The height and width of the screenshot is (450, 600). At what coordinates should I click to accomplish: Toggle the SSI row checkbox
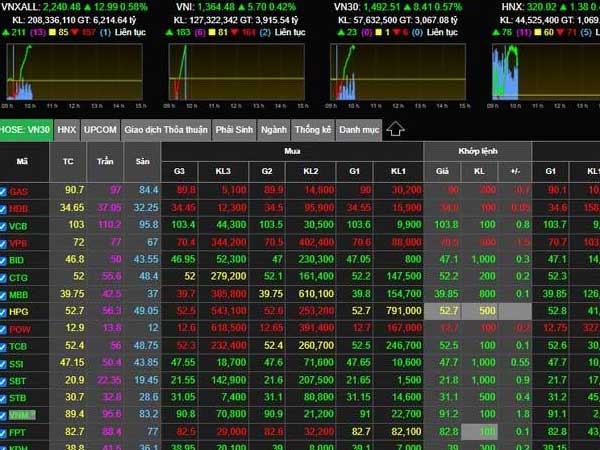click(x=3, y=364)
